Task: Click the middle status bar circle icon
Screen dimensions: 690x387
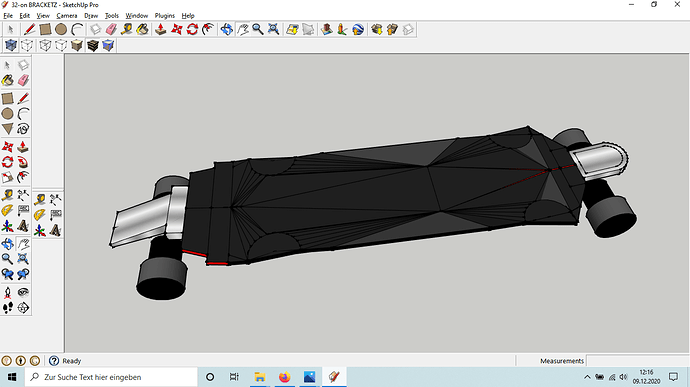Action: pyautogui.click(x=21, y=361)
